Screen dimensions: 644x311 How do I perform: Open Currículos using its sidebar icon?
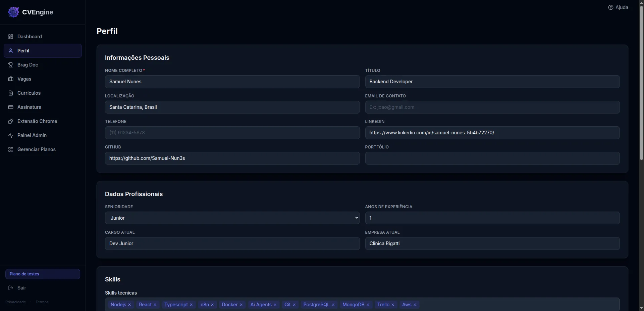point(11,93)
